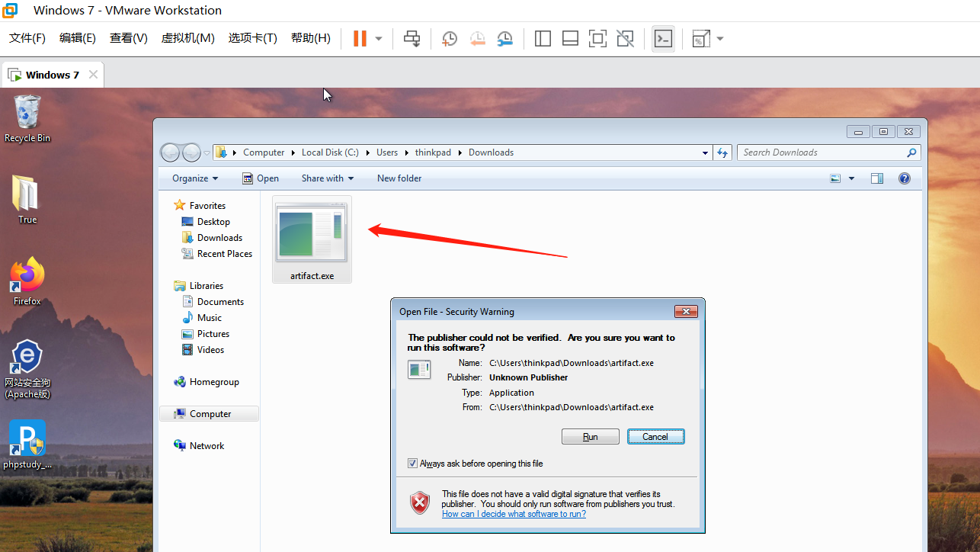Open the address bar history dropdown
980x552 pixels.
coord(705,152)
